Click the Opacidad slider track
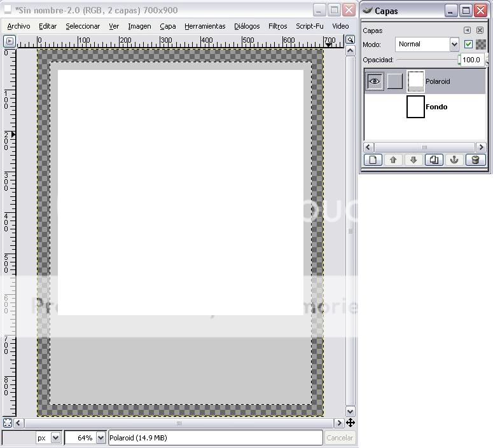Screen dimensions: 493x448 click(426, 60)
